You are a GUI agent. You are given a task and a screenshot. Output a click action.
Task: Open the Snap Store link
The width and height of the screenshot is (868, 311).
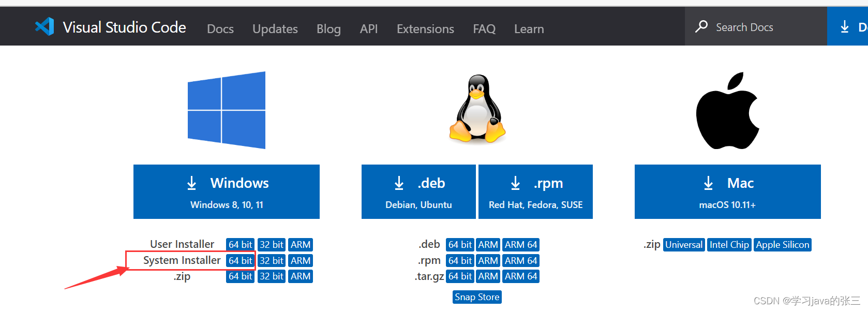(477, 297)
